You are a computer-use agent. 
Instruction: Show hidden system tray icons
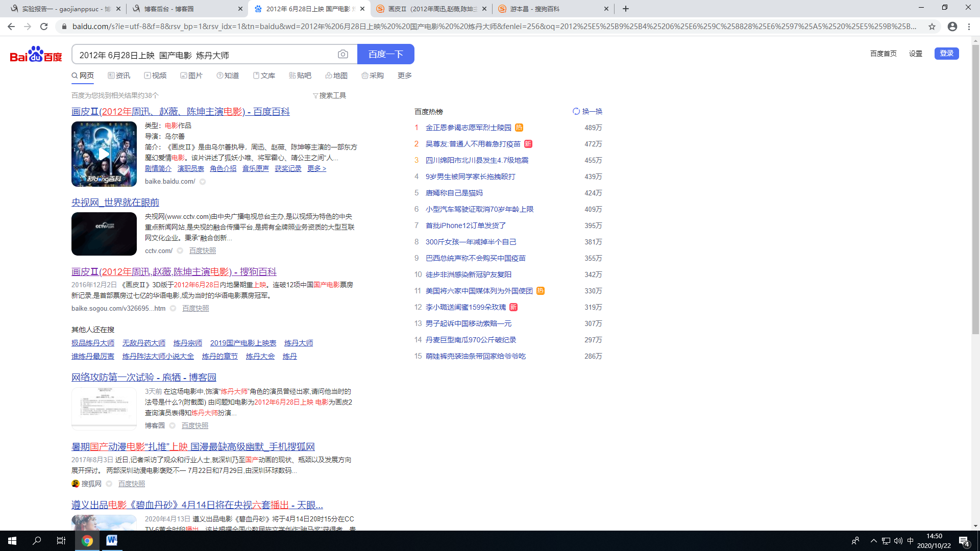coord(873,540)
